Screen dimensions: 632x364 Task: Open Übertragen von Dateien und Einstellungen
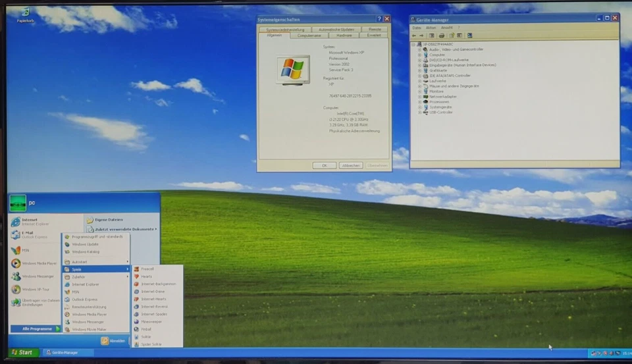click(36, 303)
